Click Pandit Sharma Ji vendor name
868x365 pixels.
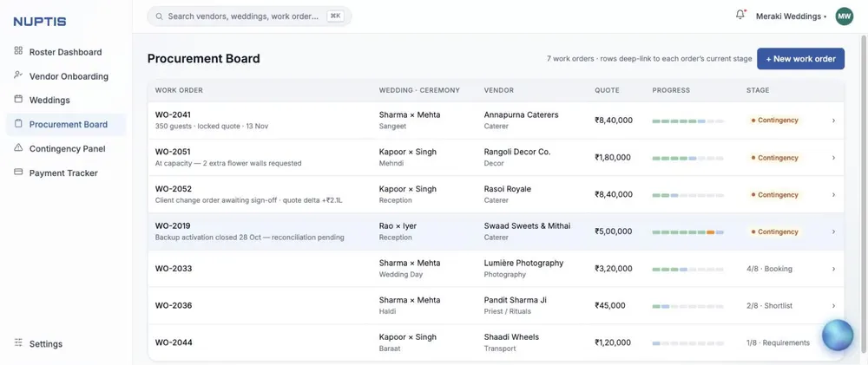pyautogui.click(x=515, y=300)
